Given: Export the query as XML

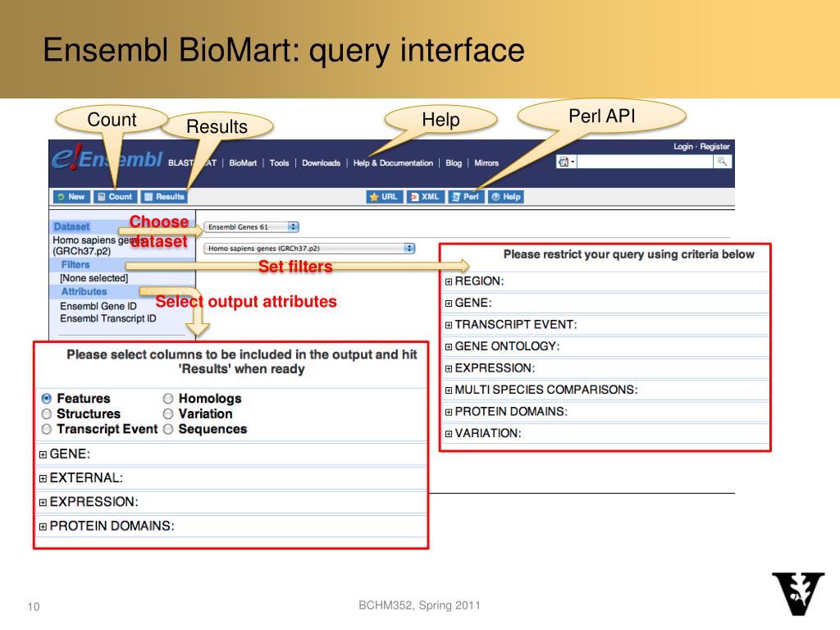Looking at the screenshot, I should click(x=425, y=197).
